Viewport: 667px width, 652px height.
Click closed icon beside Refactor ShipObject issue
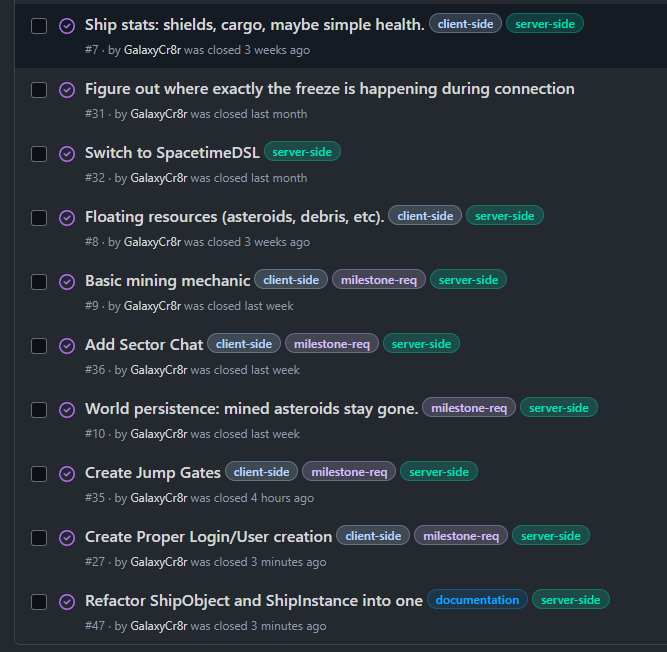(67, 602)
